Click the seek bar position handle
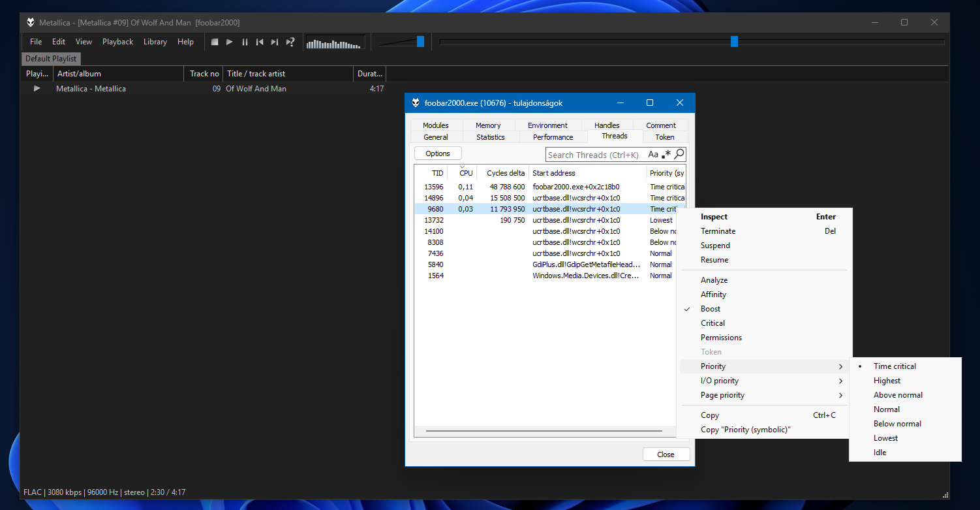Viewport: 980px width, 510px height. click(x=734, y=41)
